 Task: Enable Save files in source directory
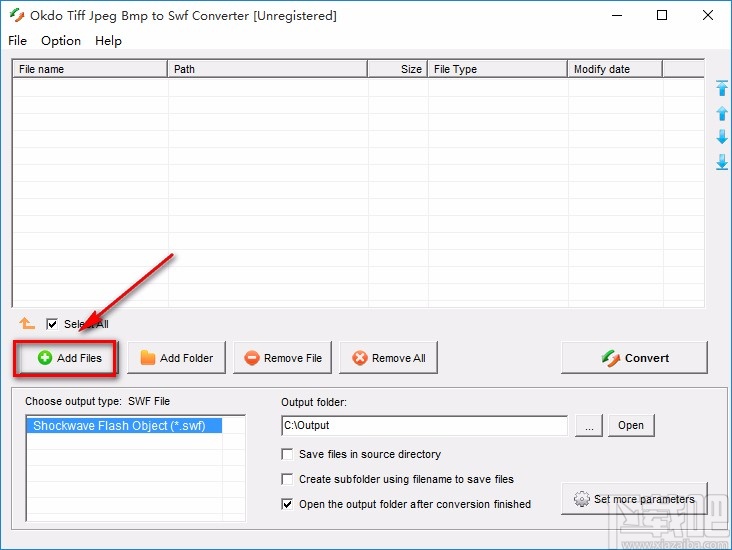coord(288,454)
